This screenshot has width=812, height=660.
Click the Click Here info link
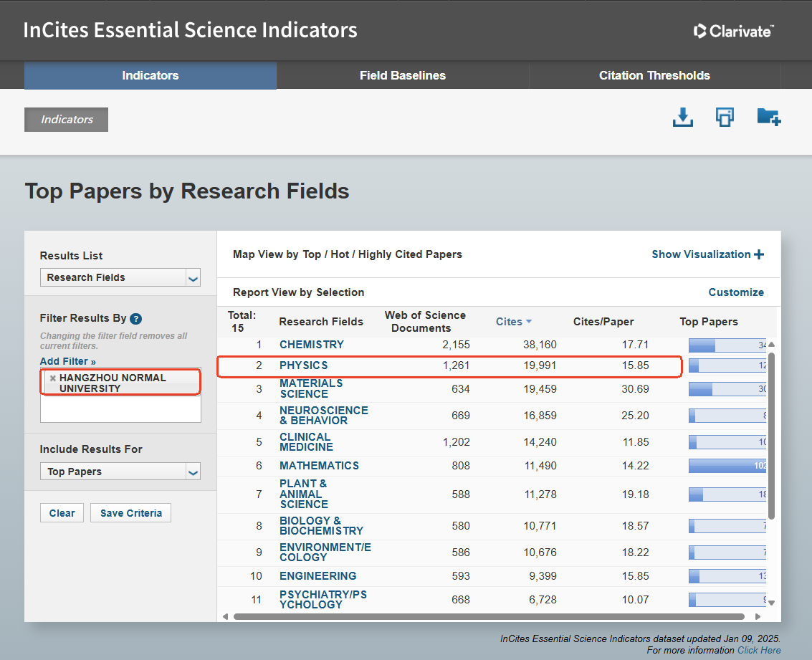point(759,650)
